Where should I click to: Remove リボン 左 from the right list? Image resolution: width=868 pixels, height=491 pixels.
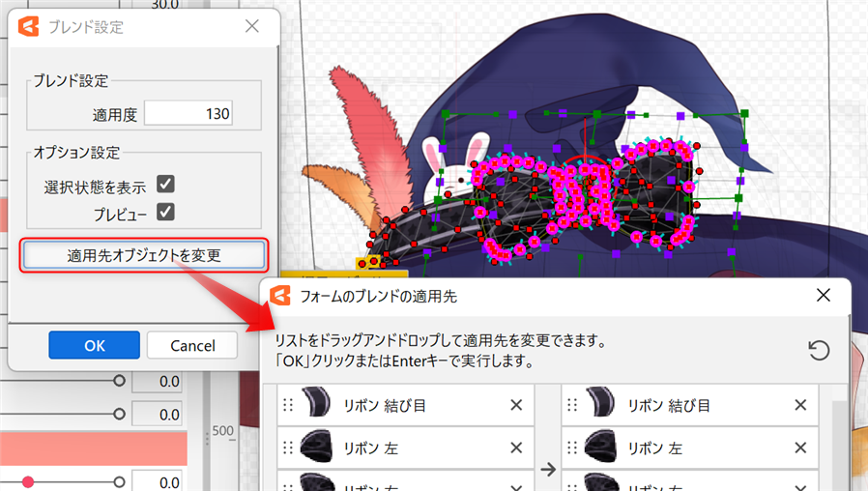[x=800, y=448]
